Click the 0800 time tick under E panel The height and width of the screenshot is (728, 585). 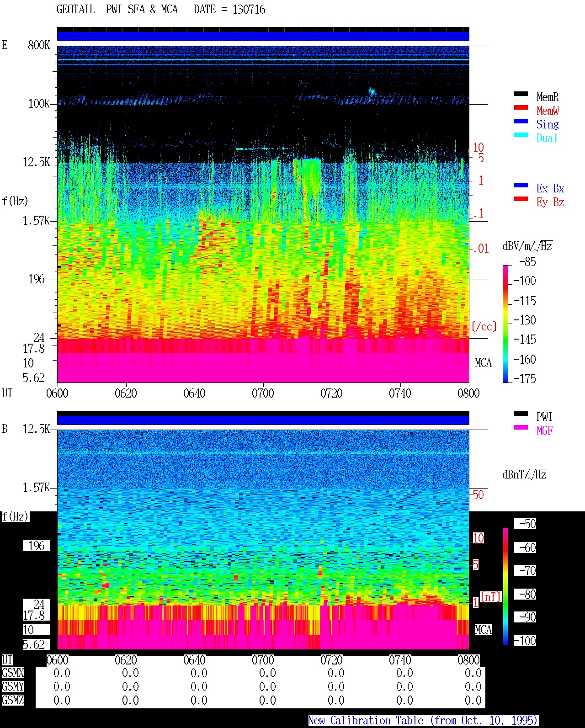[468, 393]
